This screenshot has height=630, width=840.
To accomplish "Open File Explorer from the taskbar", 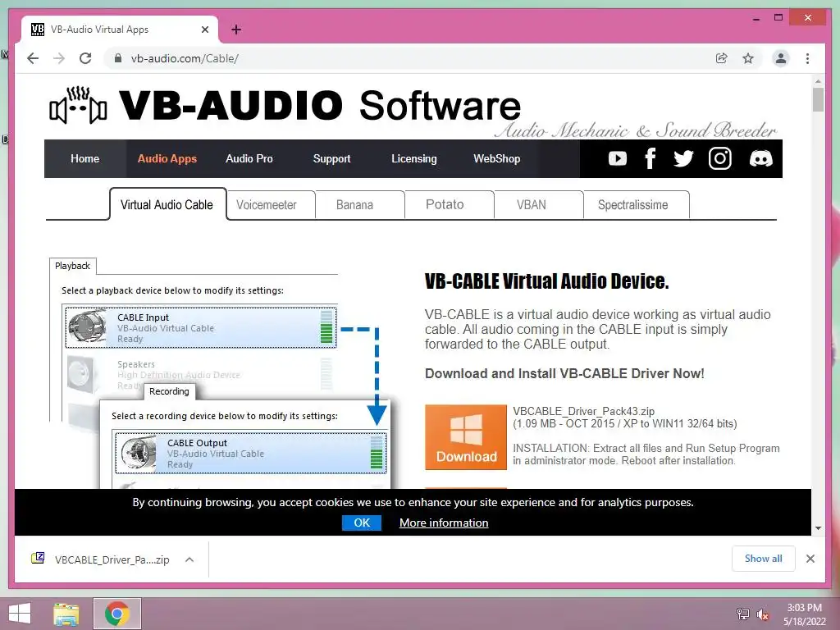I will [x=66, y=614].
